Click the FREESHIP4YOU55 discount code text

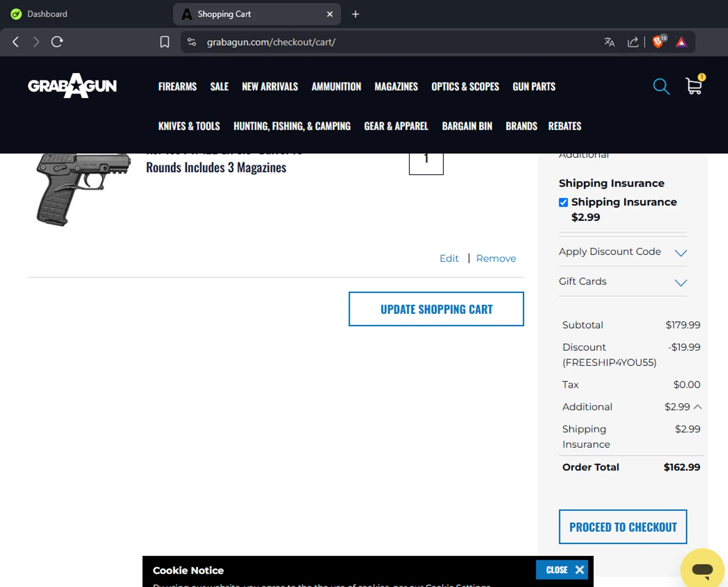click(609, 362)
